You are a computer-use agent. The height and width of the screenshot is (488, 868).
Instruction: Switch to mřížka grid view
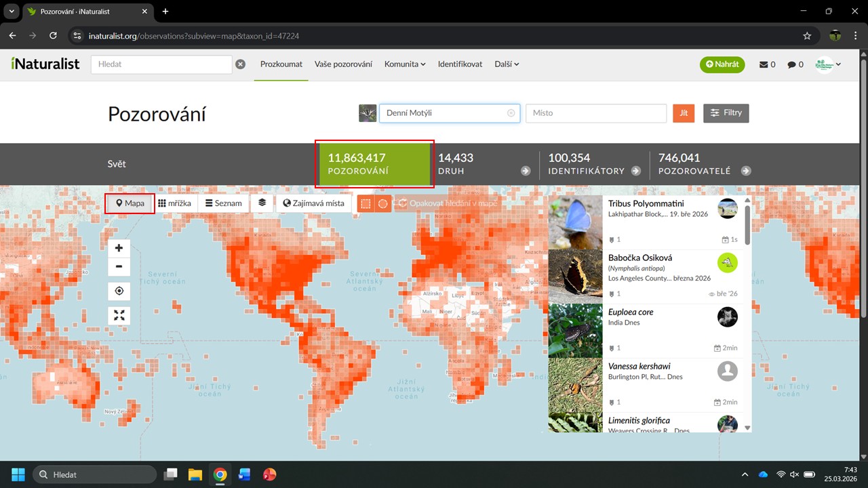click(x=175, y=203)
